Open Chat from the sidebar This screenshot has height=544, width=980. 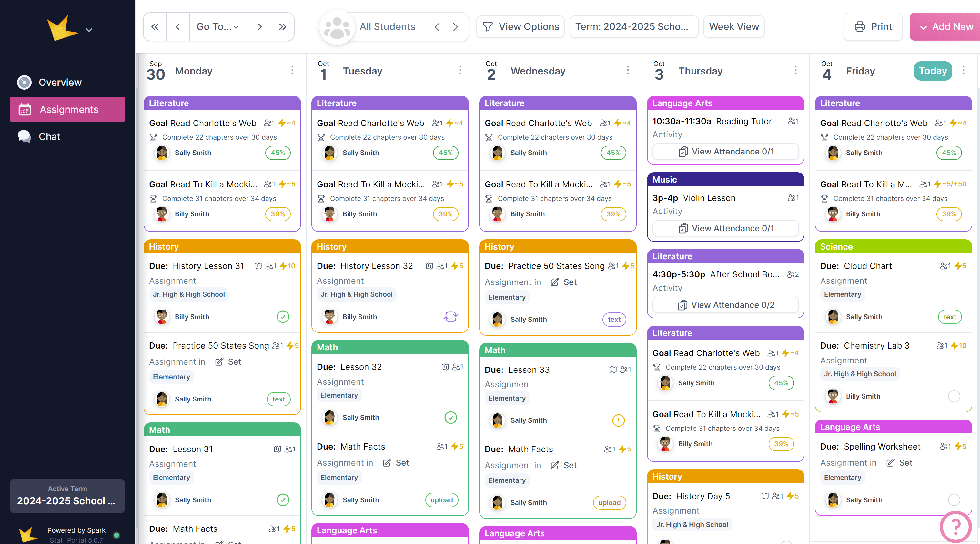49,136
